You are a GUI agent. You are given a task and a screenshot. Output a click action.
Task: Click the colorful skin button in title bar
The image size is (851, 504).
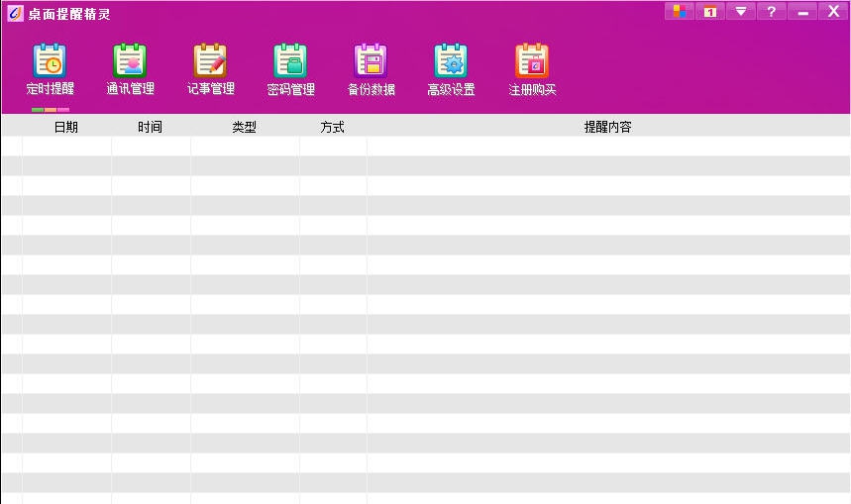[680, 12]
